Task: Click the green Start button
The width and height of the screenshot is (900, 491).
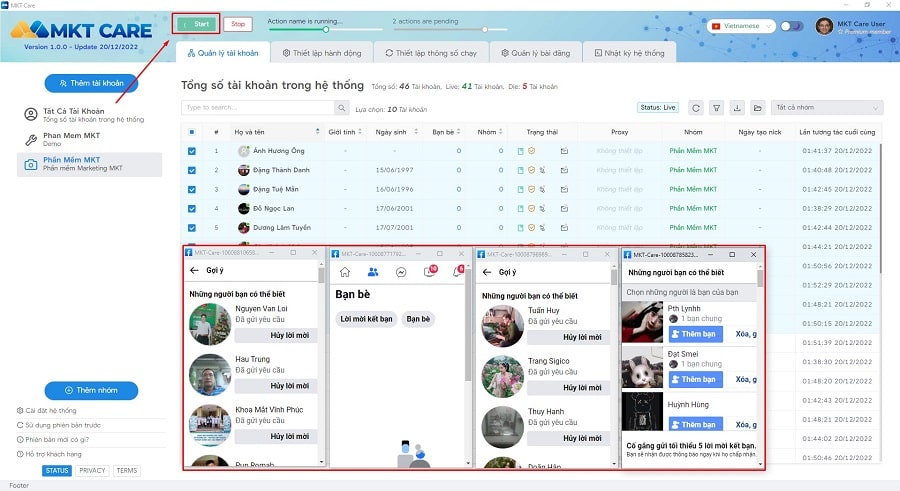Action: click(x=196, y=24)
